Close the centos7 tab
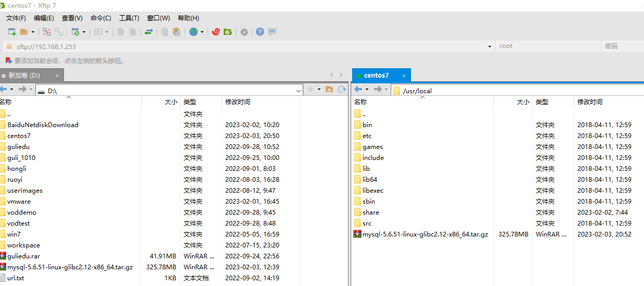 point(404,76)
